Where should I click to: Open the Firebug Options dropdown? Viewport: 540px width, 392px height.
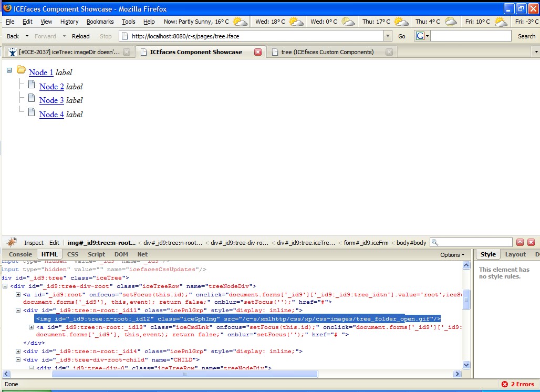coord(452,254)
